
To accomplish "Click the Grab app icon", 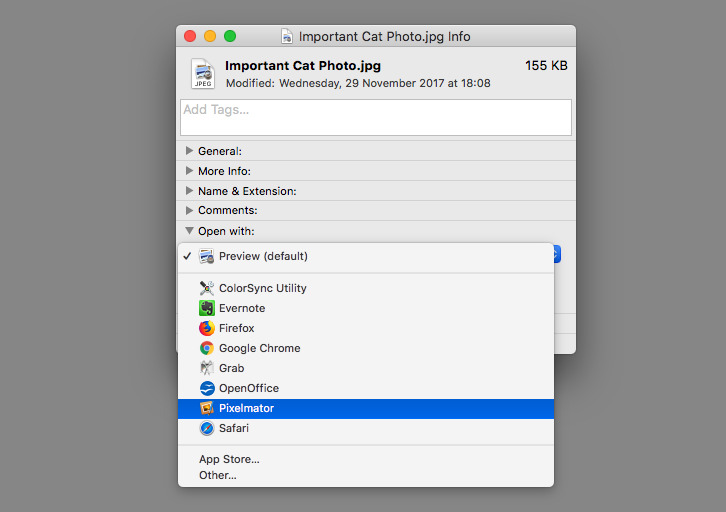I will (207, 368).
